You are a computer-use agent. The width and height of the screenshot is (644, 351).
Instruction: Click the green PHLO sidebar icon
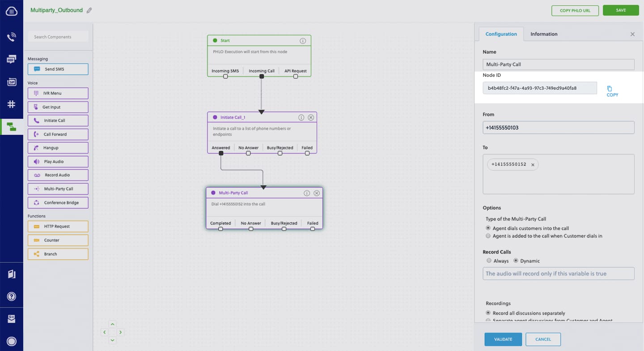tap(12, 127)
